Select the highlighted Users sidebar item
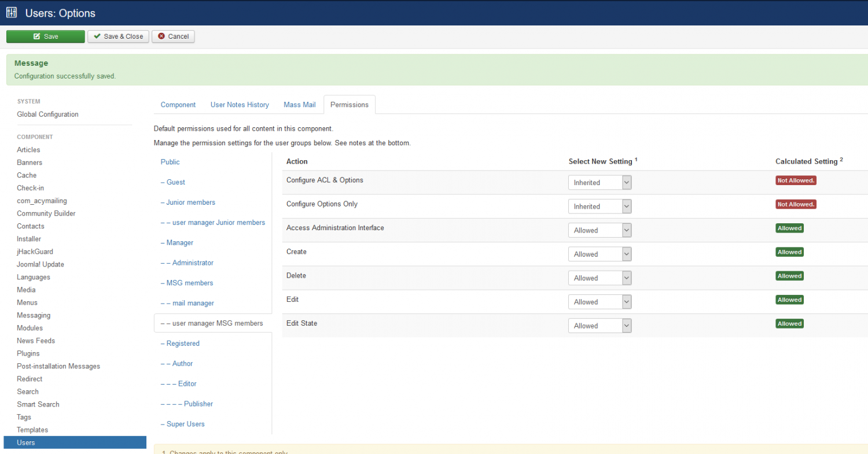Screen dimensions: 868x454 (x=75, y=442)
